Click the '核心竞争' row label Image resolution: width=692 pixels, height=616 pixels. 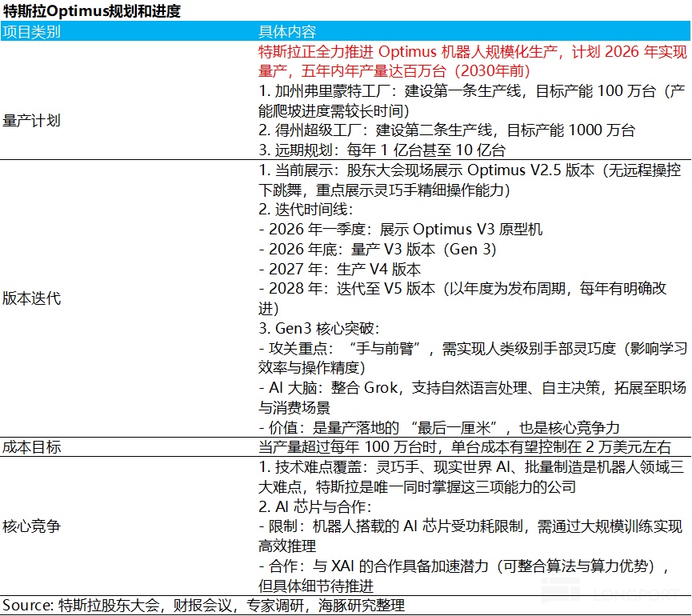coord(32,526)
